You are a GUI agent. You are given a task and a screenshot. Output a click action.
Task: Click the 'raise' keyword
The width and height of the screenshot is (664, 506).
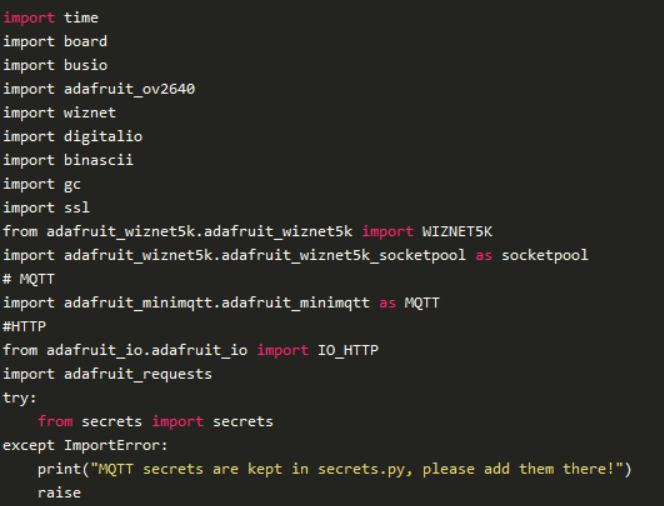click(59, 493)
